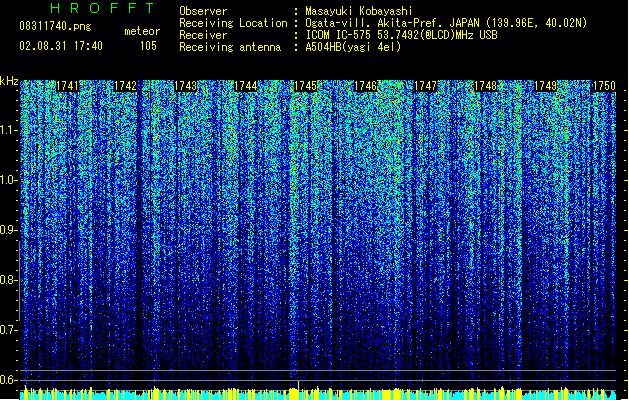Click the Receiving antenna label
The width and height of the screenshot is (629, 400).
pos(230,47)
